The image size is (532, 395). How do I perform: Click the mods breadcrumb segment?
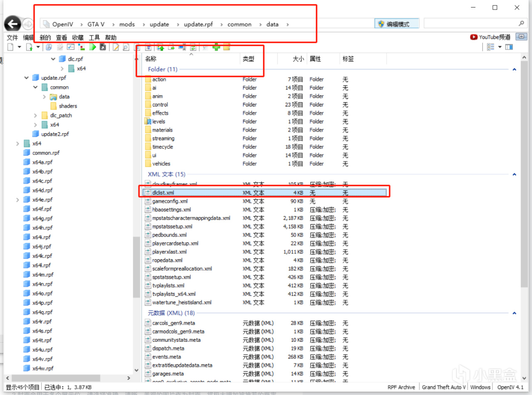click(x=127, y=24)
